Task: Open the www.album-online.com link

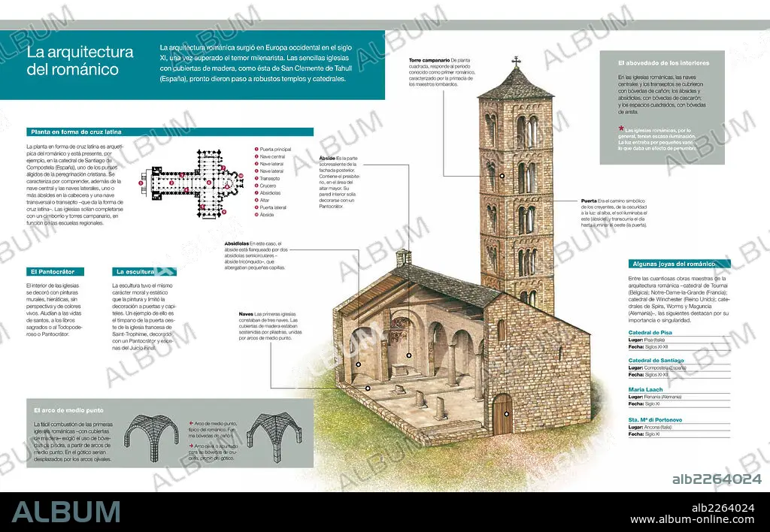Action: [691, 519]
